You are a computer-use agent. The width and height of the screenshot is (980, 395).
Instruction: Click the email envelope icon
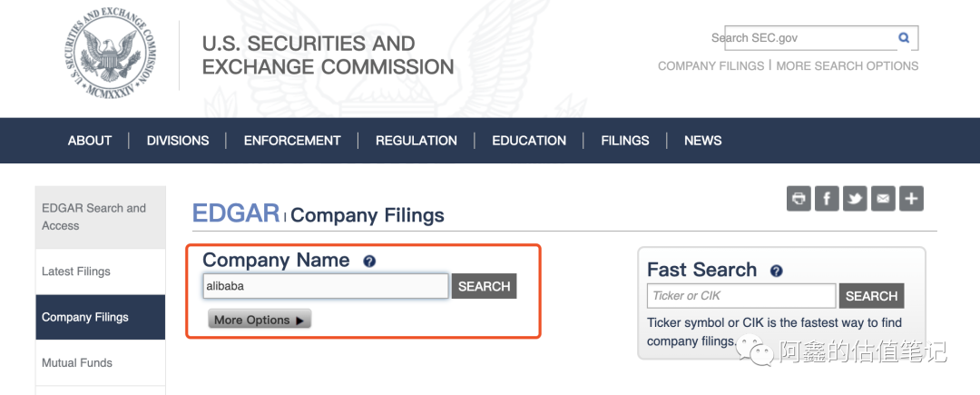tap(883, 199)
